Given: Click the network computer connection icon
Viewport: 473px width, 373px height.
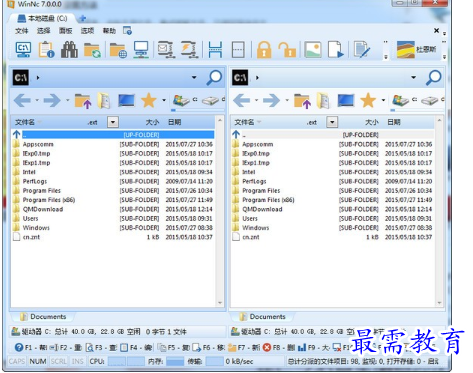Looking at the screenshot, I should (141, 50).
